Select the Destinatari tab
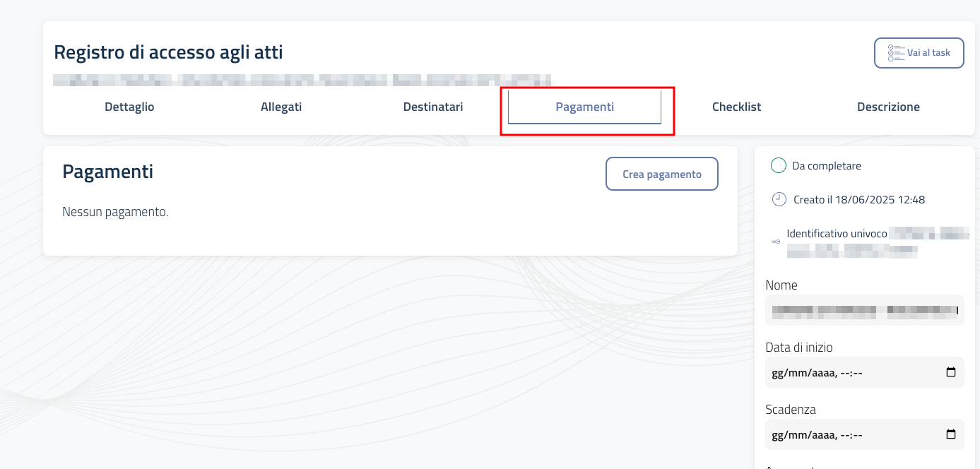The height and width of the screenshot is (469, 980). (x=433, y=107)
